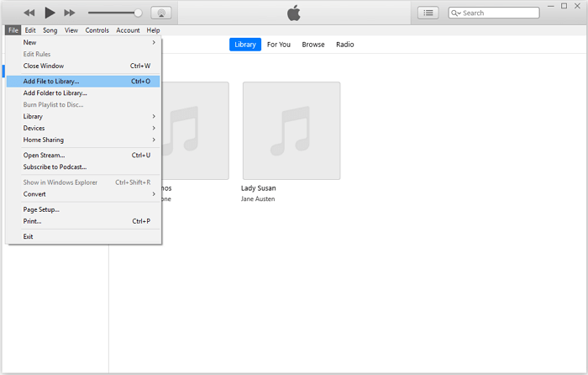
Task: Expand the Devices submenu
Action: click(x=83, y=128)
